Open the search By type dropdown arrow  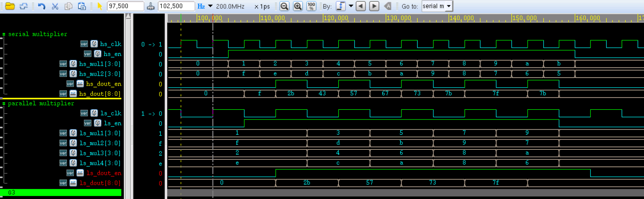pyautogui.click(x=351, y=6)
